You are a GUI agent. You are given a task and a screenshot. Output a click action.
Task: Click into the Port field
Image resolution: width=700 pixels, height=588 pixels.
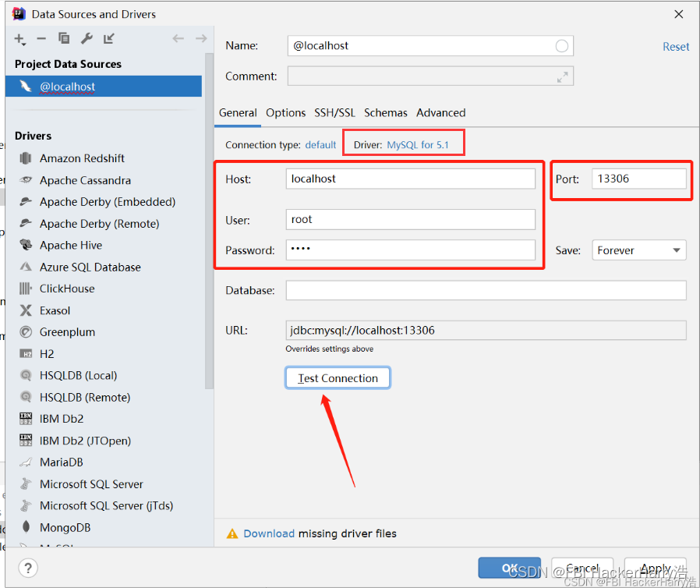click(639, 179)
